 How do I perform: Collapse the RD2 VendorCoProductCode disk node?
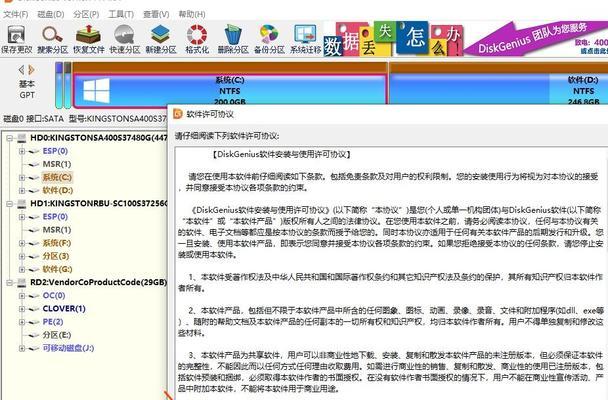(x=9, y=283)
